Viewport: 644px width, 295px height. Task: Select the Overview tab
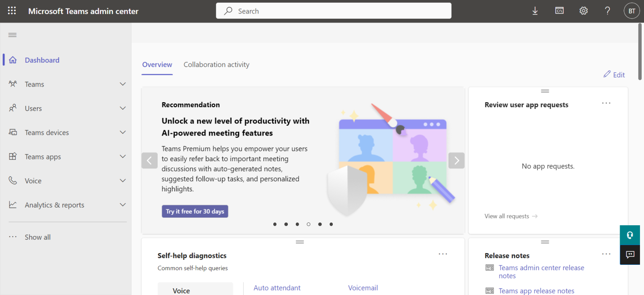click(x=157, y=64)
